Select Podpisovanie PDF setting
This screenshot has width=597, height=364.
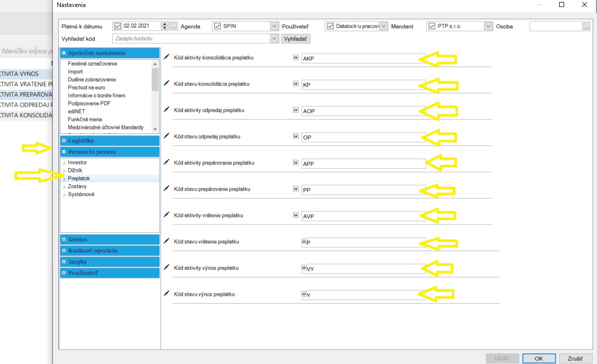[x=89, y=104]
